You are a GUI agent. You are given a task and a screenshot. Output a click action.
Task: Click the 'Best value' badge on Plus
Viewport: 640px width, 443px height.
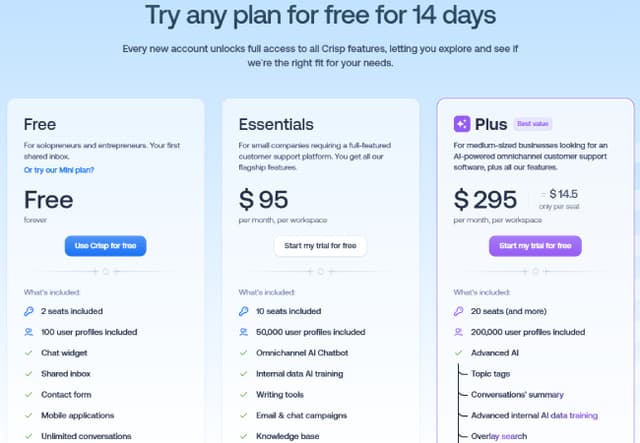[x=533, y=124]
